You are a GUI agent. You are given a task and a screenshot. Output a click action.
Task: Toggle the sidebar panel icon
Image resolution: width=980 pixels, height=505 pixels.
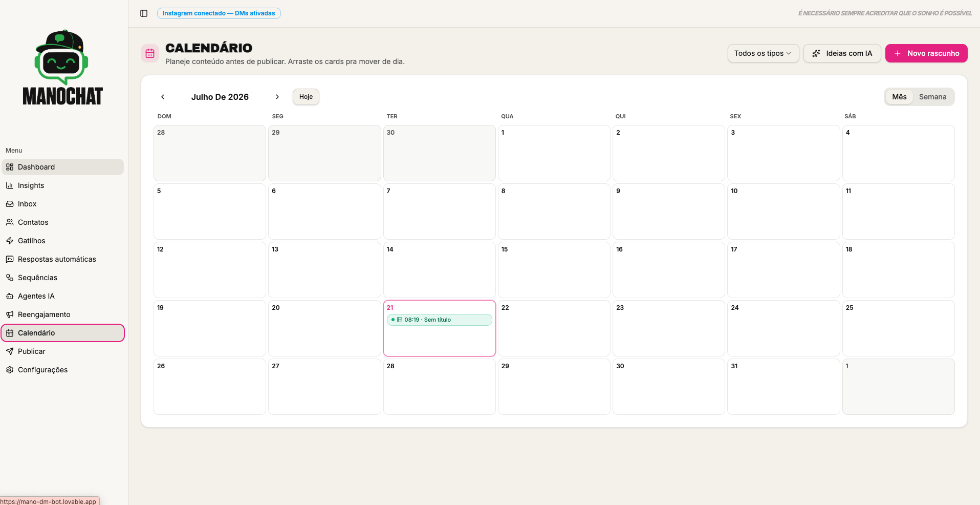144,13
